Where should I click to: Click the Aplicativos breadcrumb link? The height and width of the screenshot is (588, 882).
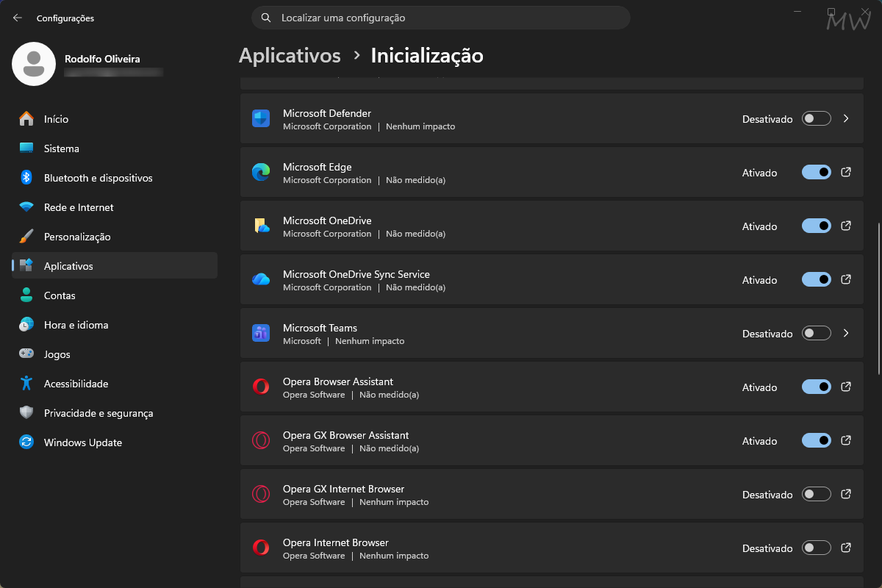pyautogui.click(x=290, y=55)
